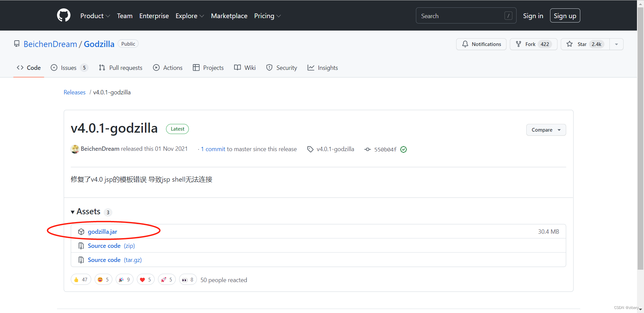
Task: Click the scrollbar down arrow
Action: click(641, 309)
